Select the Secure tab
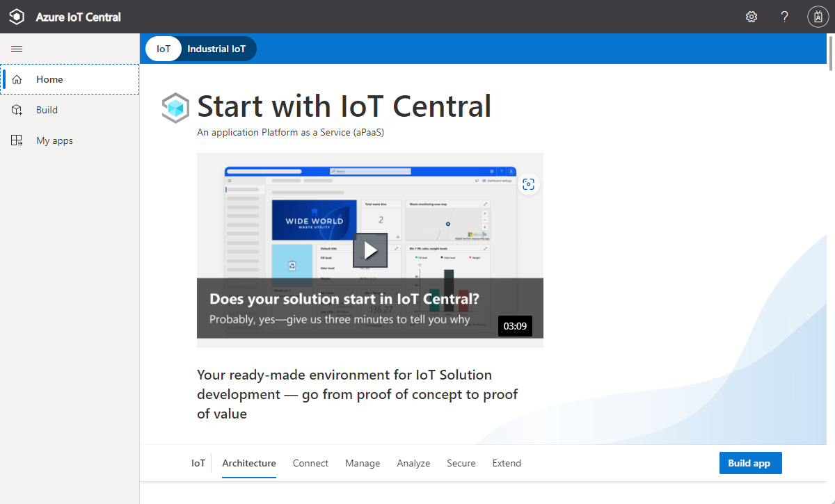 point(461,463)
